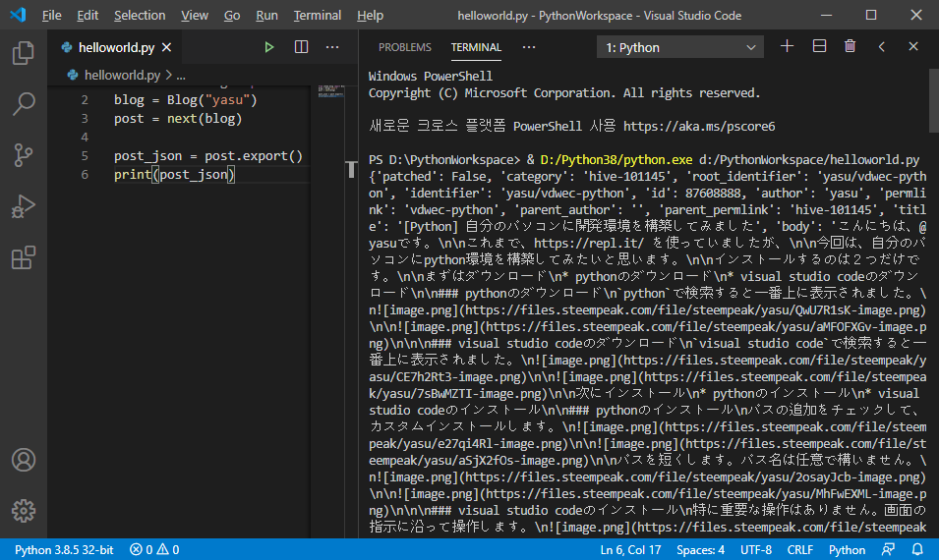Viewport: 939px width, 560px height.
Task: Show errors and warnings count
Action: (x=154, y=549)
